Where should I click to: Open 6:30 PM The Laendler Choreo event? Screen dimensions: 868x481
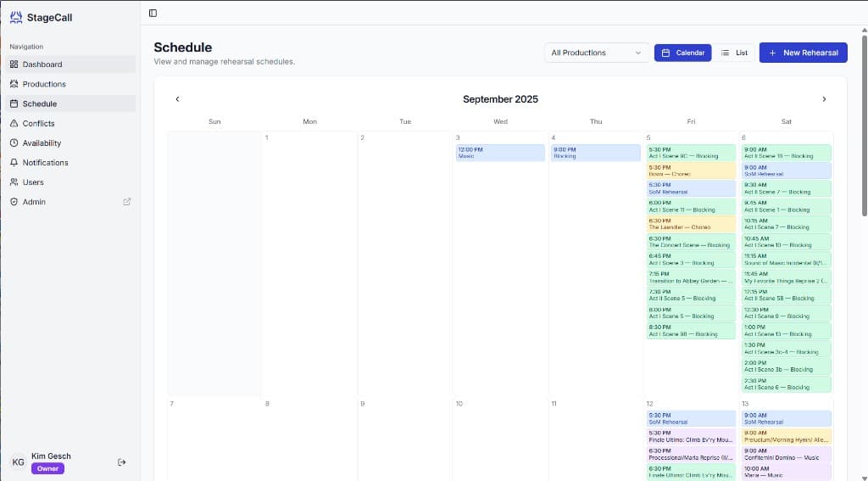click(691, 224)
